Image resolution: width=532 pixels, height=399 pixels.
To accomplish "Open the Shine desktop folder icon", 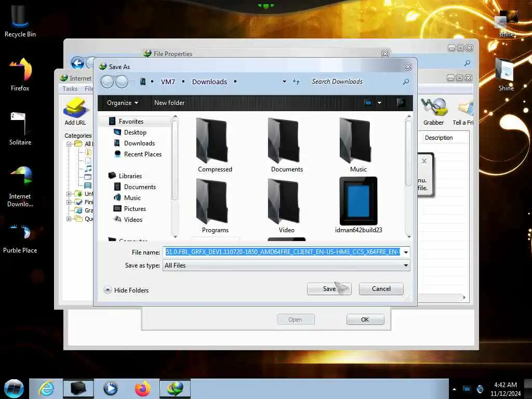I will [506, 75].
